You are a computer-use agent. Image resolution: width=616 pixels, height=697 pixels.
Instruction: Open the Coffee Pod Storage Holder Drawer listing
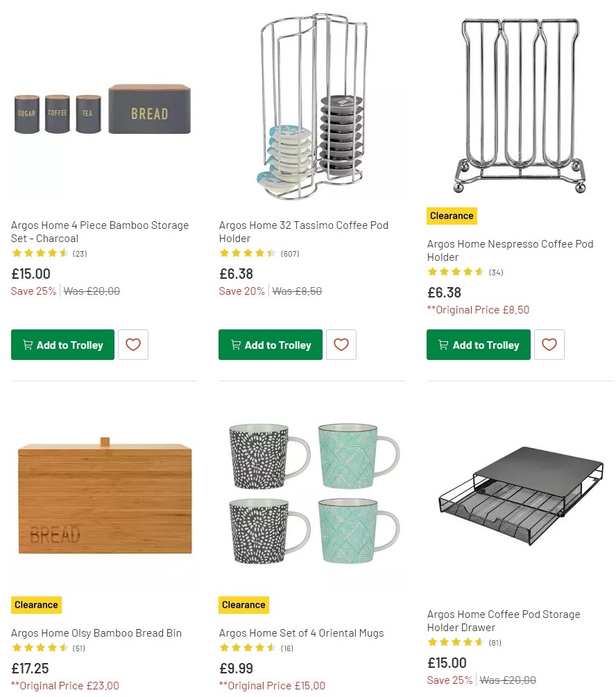point(504,621)
